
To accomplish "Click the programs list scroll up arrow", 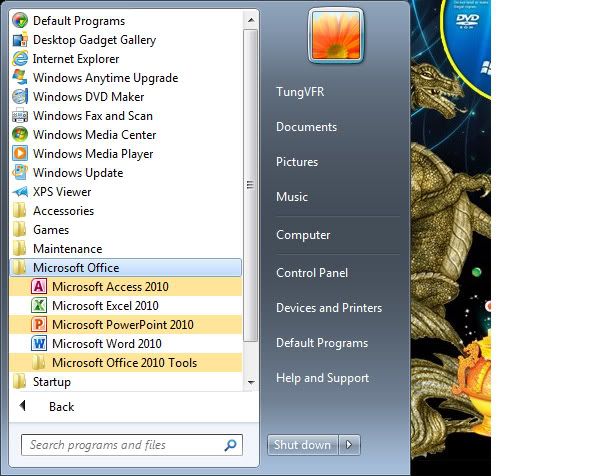I will pos(251,20).
